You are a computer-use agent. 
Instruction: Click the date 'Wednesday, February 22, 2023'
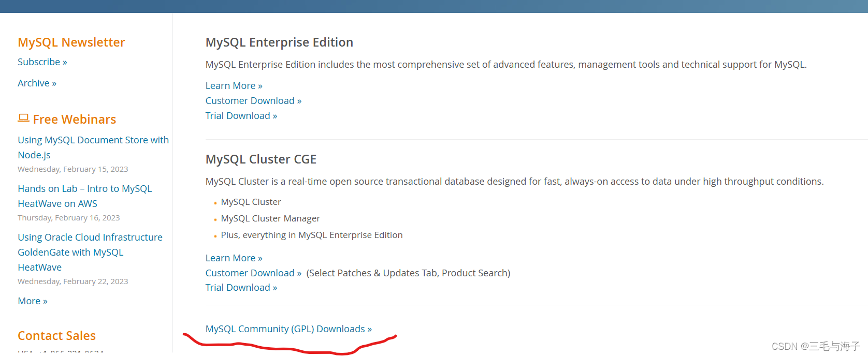point(73,281)
